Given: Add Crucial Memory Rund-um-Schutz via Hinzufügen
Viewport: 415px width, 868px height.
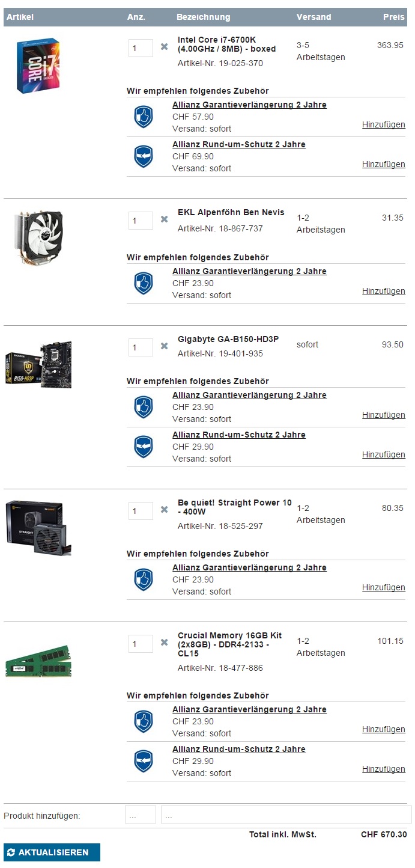Looking at the screenshot, I should coord(384,769).
